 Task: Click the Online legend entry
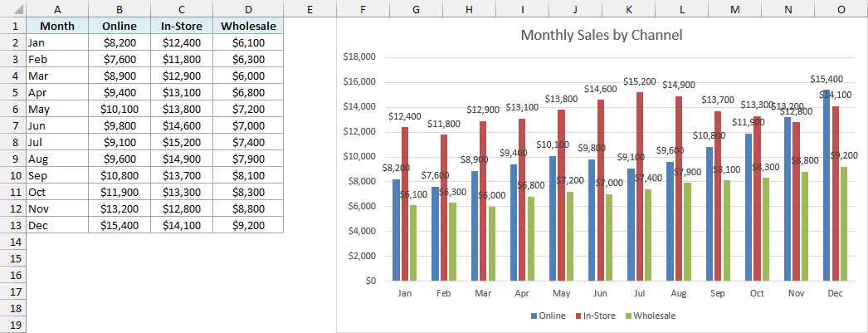pos(548,316)
